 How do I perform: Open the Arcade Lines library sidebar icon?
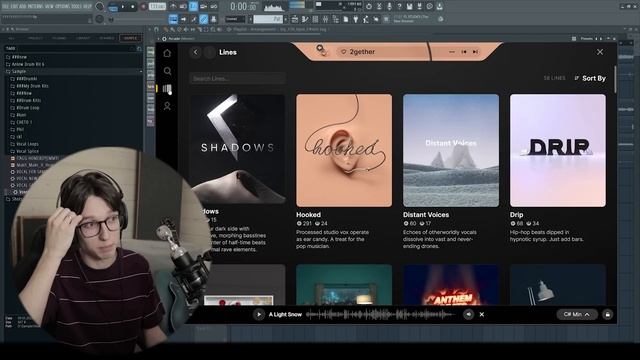(167, 89)
